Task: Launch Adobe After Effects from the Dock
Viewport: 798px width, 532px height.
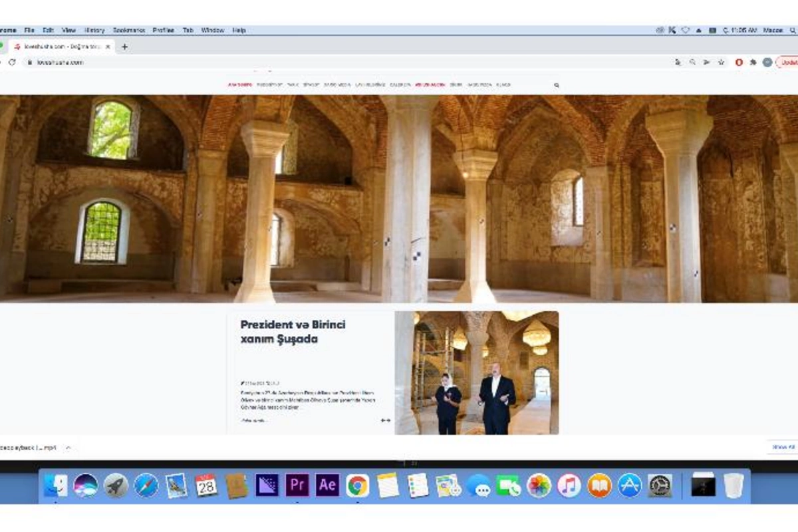Action: tap(327, 485)
